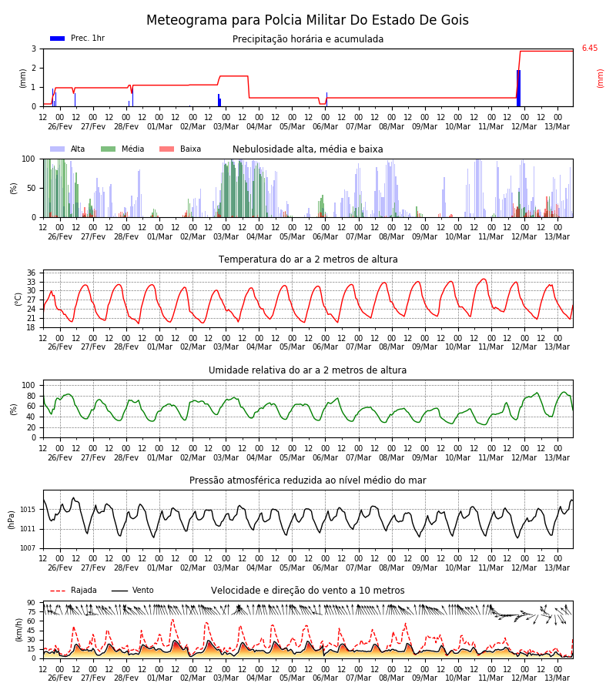Viewport: 616px width, 693px height.
Task: Click the red 6.45 accumulated precipitation value
Action: [x=590, y=49]
